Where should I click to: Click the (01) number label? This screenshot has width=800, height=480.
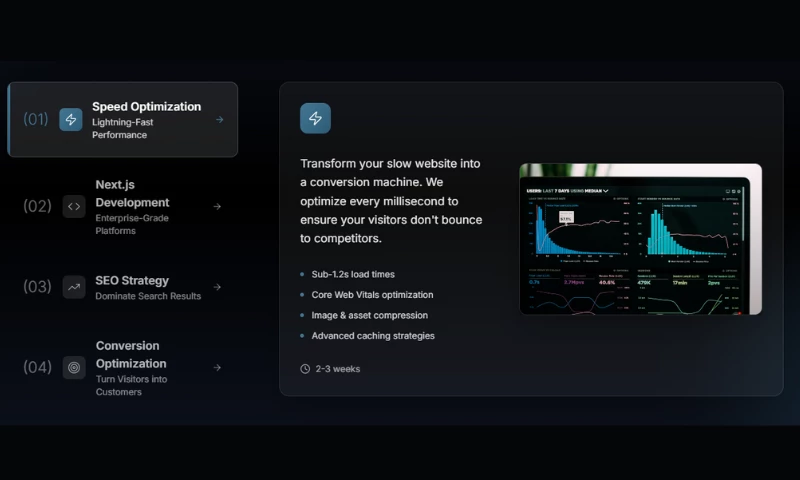tap(36, 119)
